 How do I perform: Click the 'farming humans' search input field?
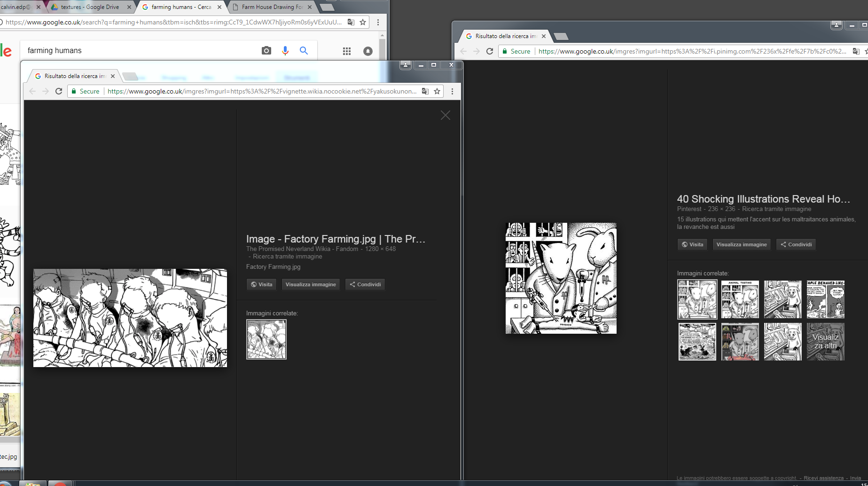(x=141, y=51)
